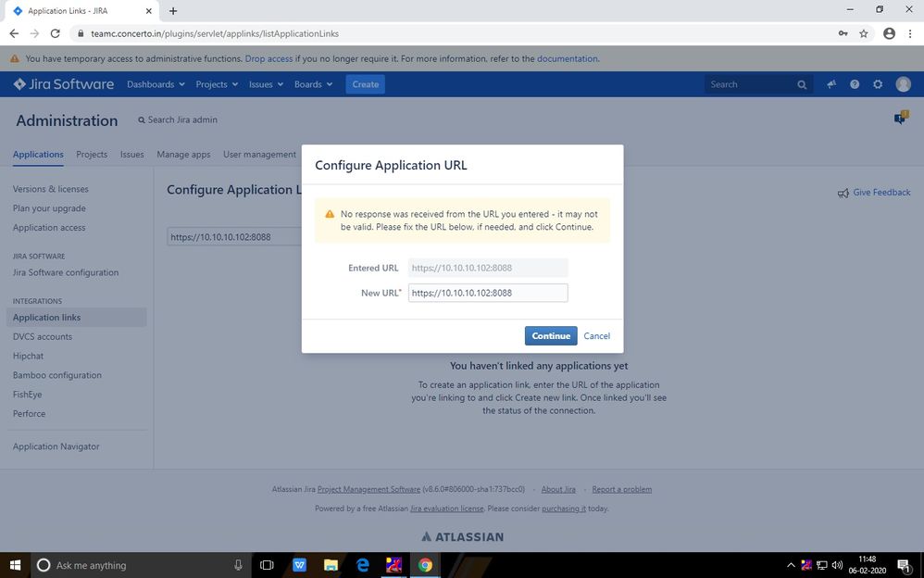The image size is (924, 578).
Task: Click into the New URL field
Action: pos(488,293)
